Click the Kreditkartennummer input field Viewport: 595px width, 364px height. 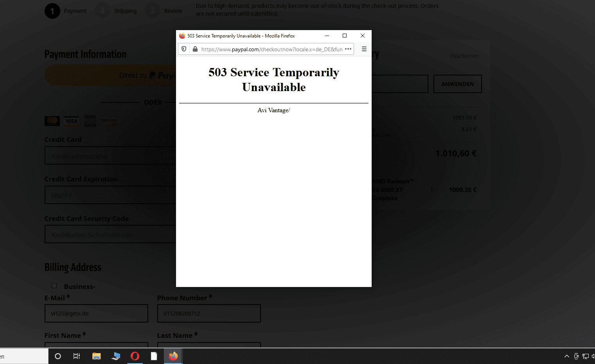point(110,156)
